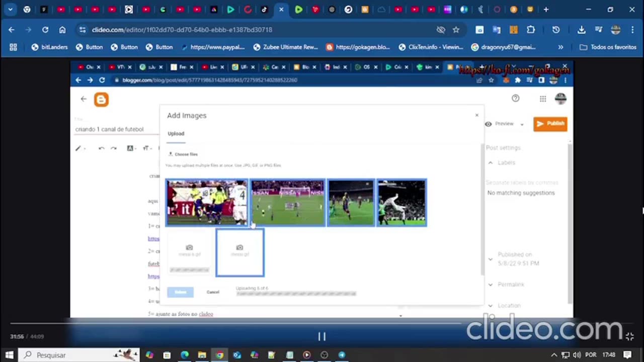Select the first football players thumbnail

(207, 203)
